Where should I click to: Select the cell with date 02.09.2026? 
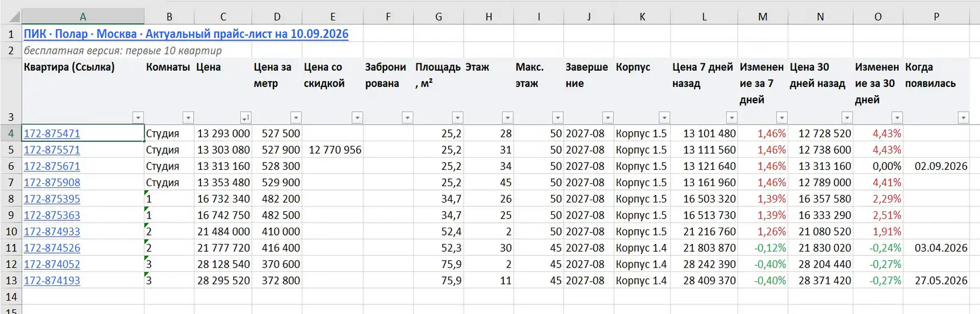point(936,166)
